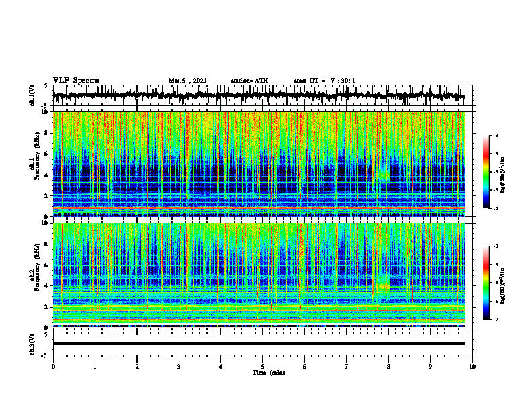This screenshot has width=532, height=411.
Task: Click the "station=ATH" header label
Action: 249,81
